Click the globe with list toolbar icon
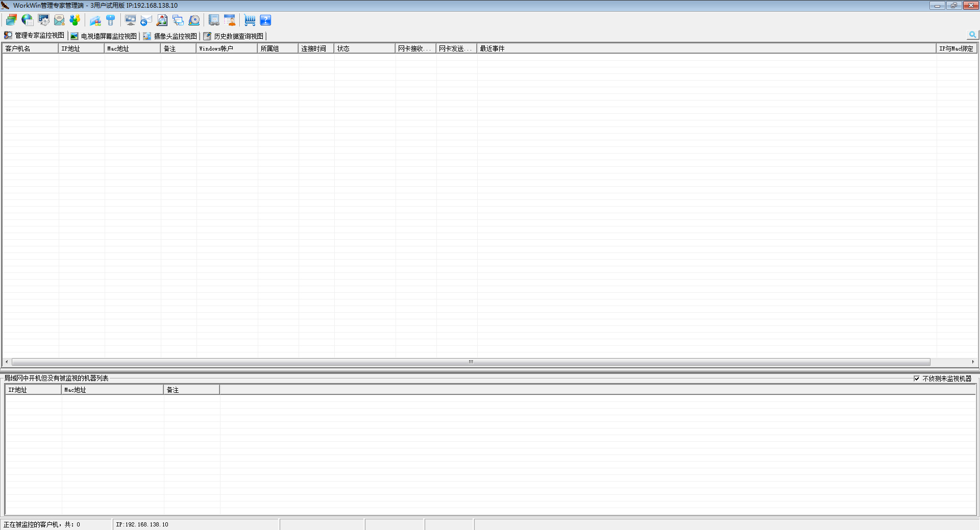This screenshot has height=530, width=980. (27, 20)
